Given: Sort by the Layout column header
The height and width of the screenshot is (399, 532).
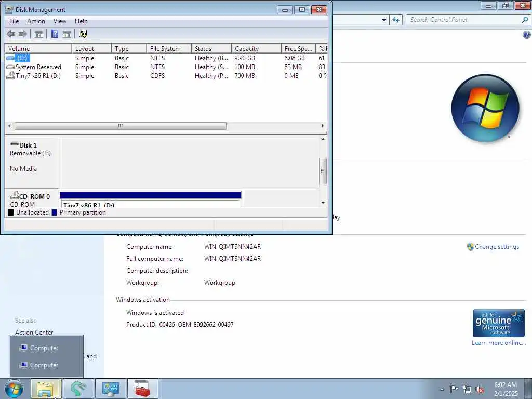Looking at the screenshot, I should coord(91,48).
